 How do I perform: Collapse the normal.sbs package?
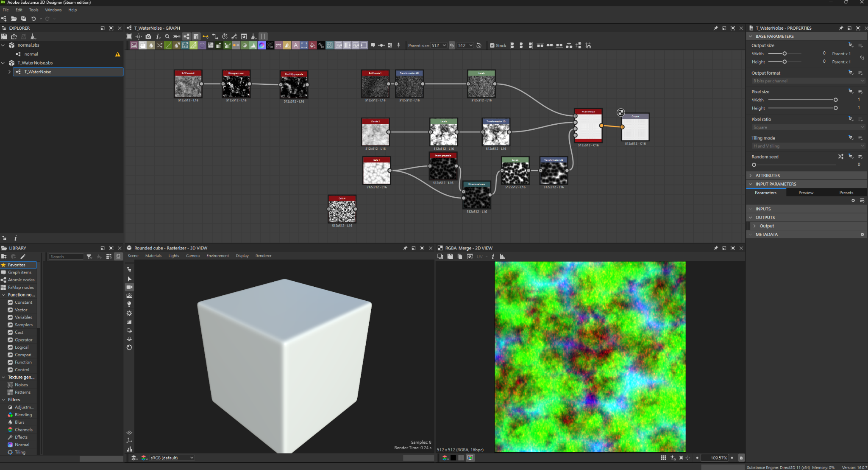click(x=3, y=45)
